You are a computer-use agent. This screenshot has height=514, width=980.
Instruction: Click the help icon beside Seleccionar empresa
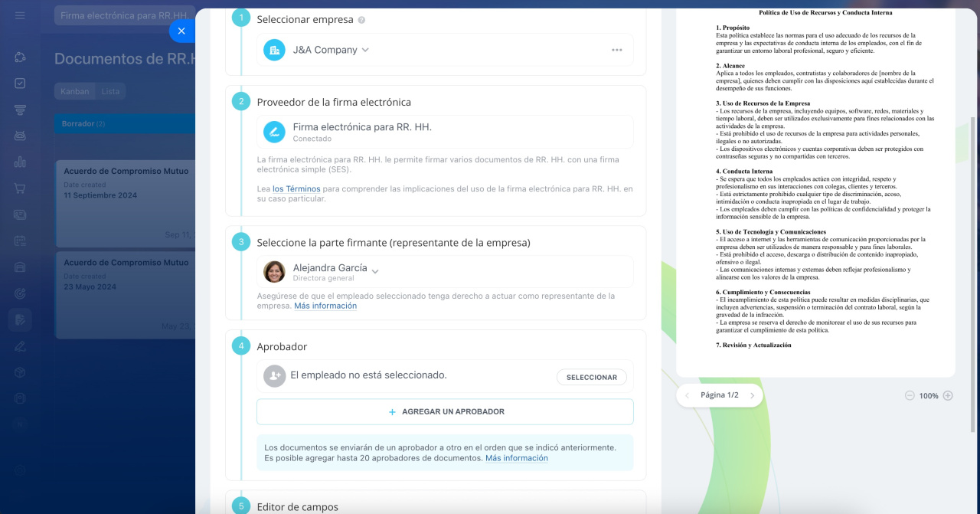(x=361, y=20)
